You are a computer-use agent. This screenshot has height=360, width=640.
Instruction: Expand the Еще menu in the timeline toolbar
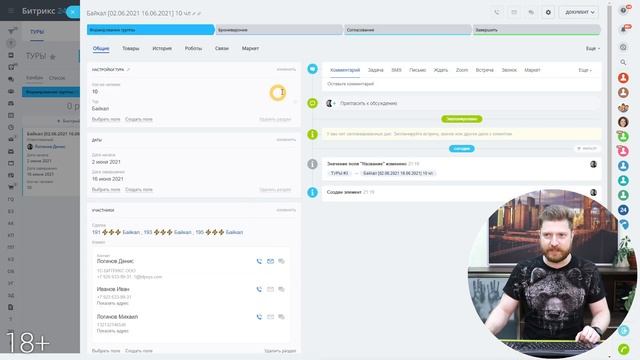[x=585, y=70]
